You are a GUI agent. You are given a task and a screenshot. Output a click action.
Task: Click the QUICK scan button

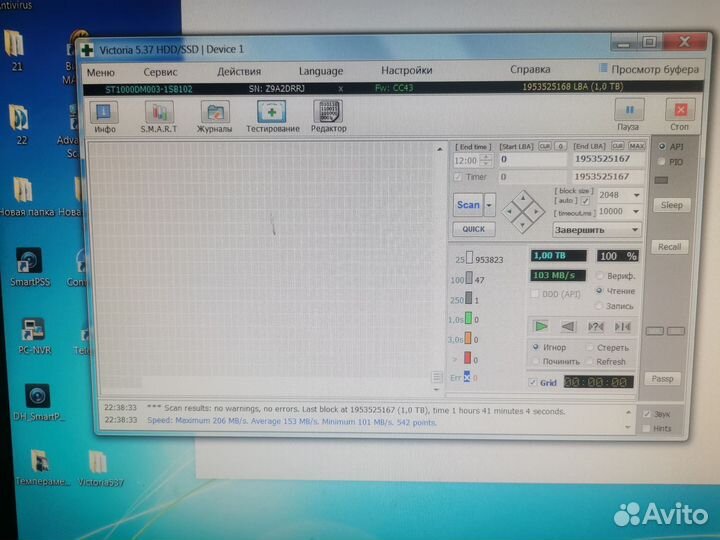pyautogui.click(x=474, y=229)
